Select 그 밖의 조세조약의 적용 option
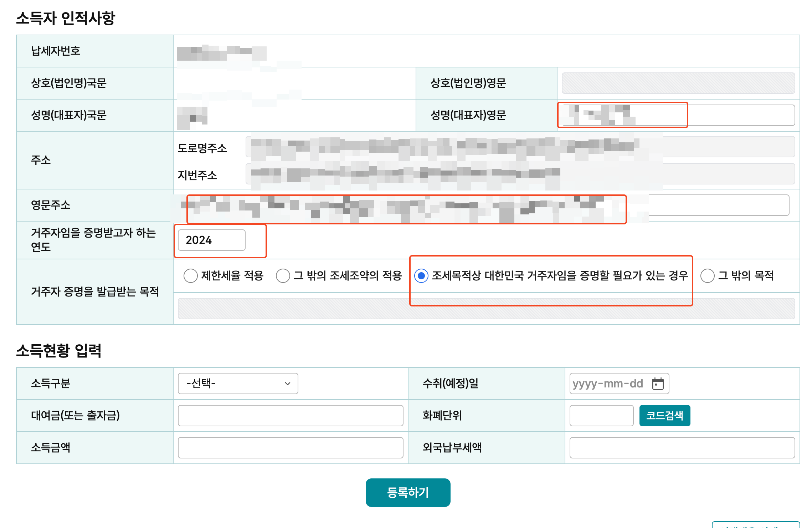 tap(283, 276)
